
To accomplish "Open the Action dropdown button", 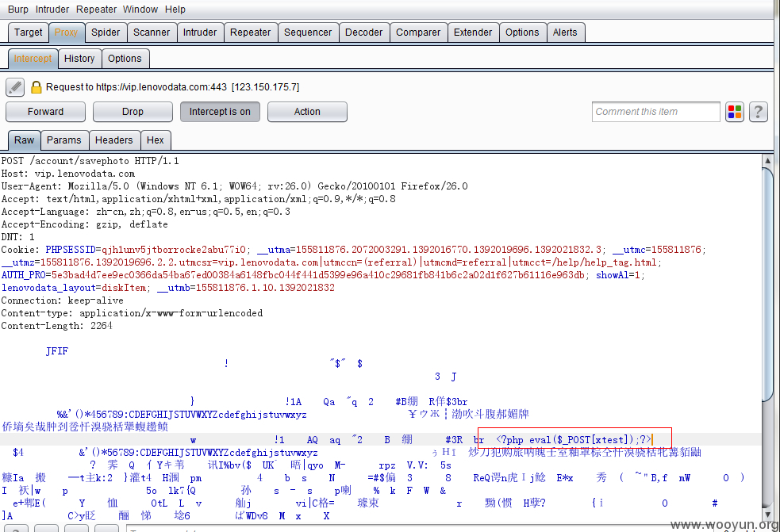I will (307, 112).
